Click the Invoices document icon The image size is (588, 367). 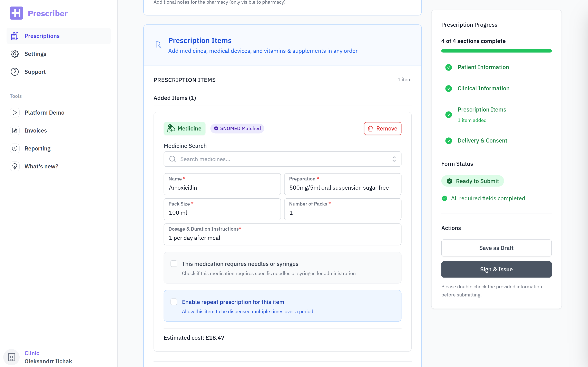[x=14, y=130]
